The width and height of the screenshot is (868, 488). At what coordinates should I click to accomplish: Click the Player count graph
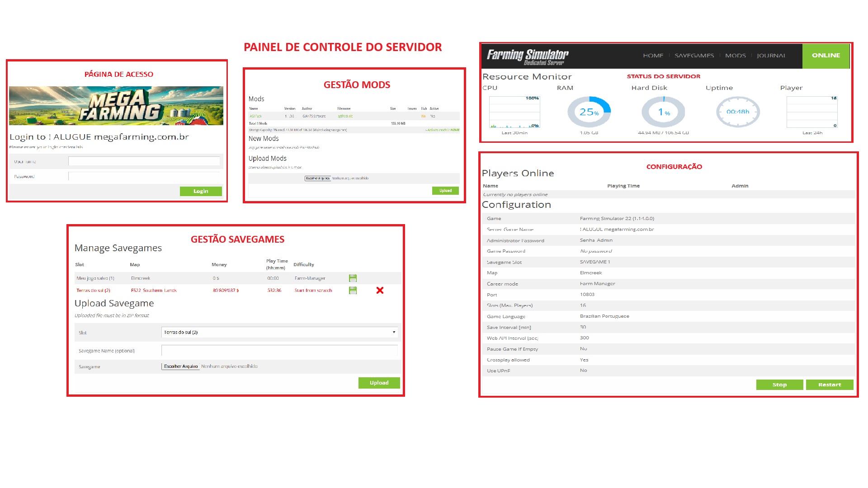coord(812,112)
